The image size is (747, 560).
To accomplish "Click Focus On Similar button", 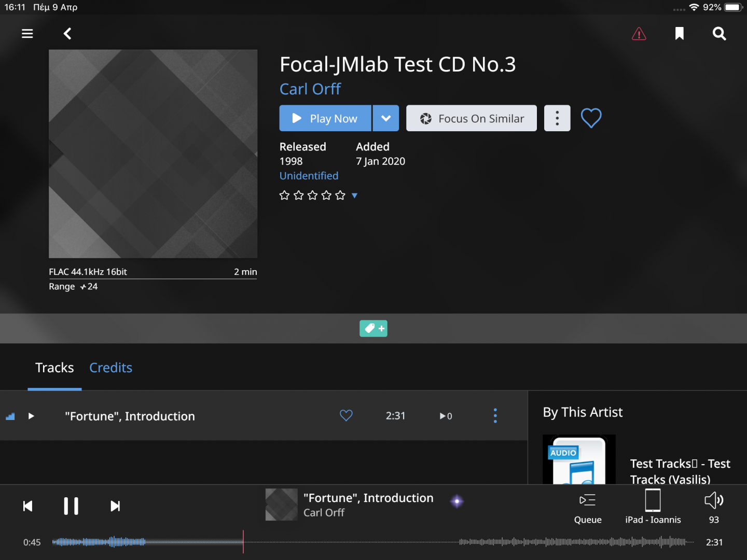I will pyautogui.click(x=472, y=118).
